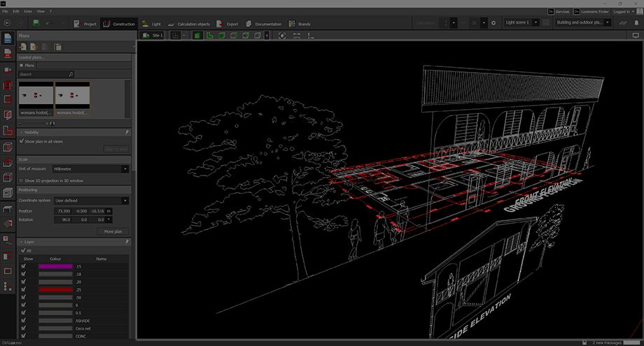Open calculation settings gear icon
644x346 pixels.
(493, 23)
